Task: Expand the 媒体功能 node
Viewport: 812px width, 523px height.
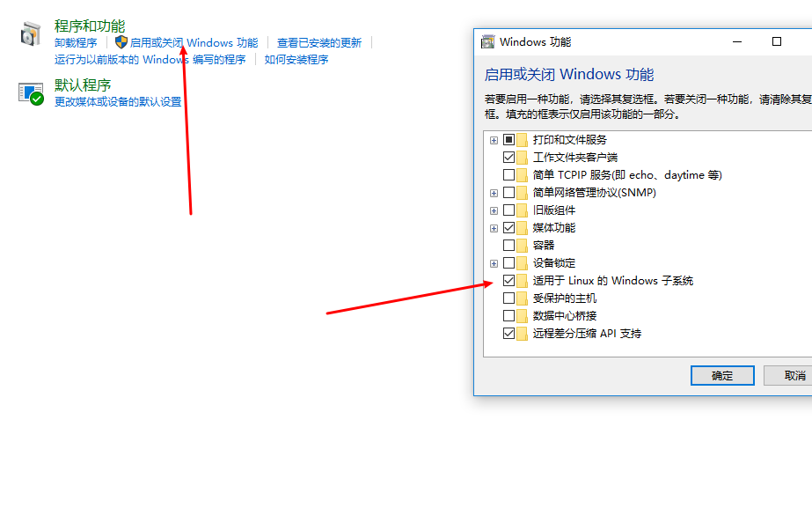Action: click(494, 229)
